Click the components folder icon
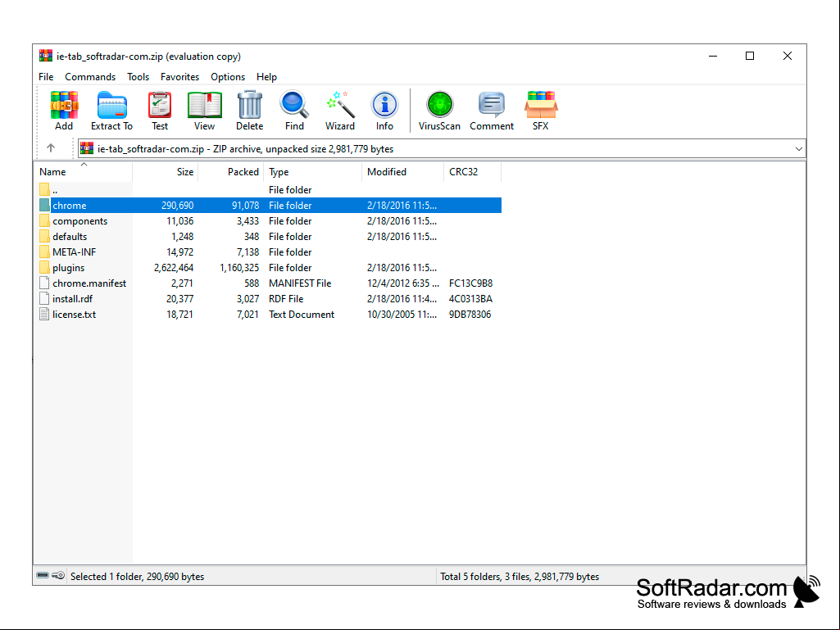 (x=44, y=220)
